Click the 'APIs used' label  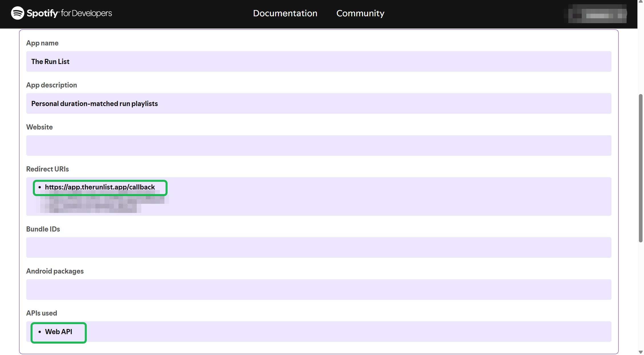tap(42, 313)
